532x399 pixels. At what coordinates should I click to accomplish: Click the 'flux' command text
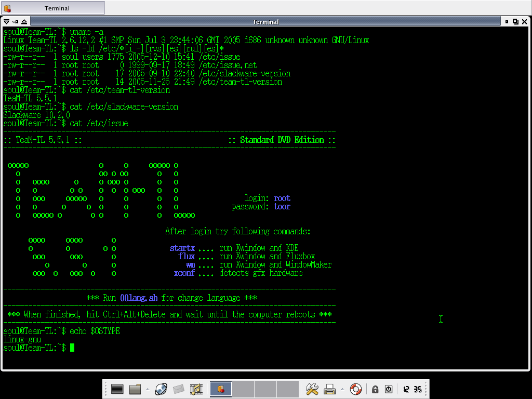pyautogui.click(x=187, y=257)
